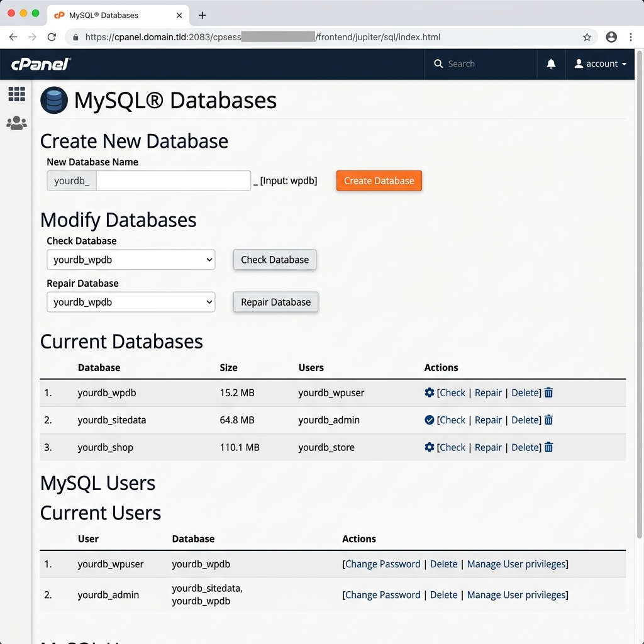Delete the user yourdb_admin

(443, 595)
